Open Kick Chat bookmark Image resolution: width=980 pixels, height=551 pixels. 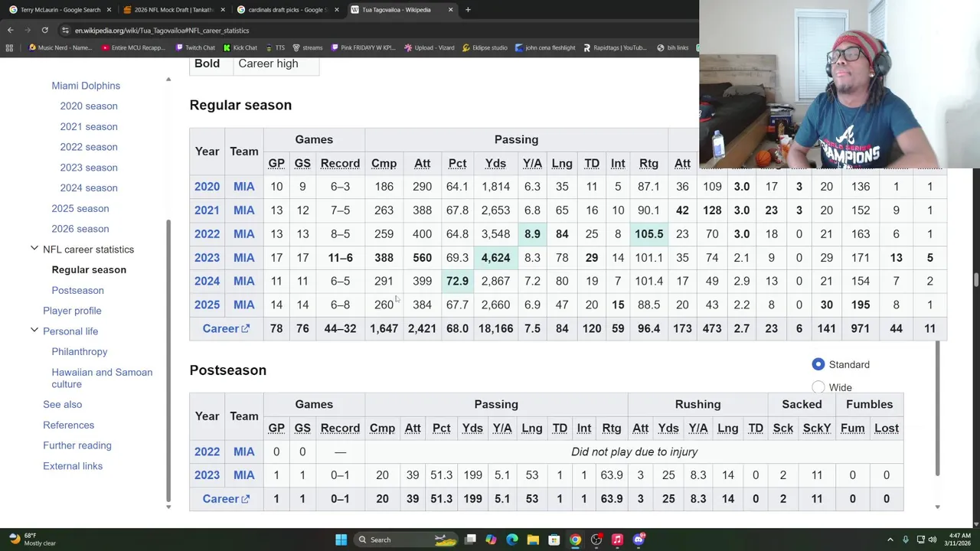pyautogui.click(x=240, y=47)
